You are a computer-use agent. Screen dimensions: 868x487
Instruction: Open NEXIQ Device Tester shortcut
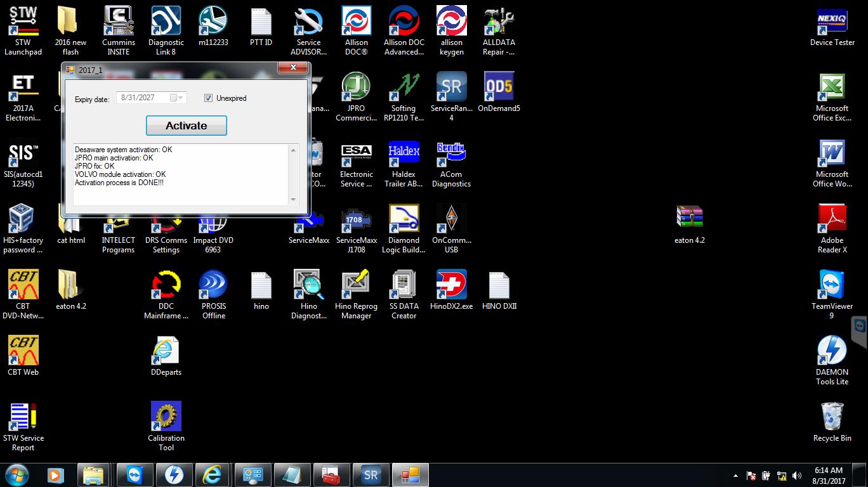[x=832, y=27]
